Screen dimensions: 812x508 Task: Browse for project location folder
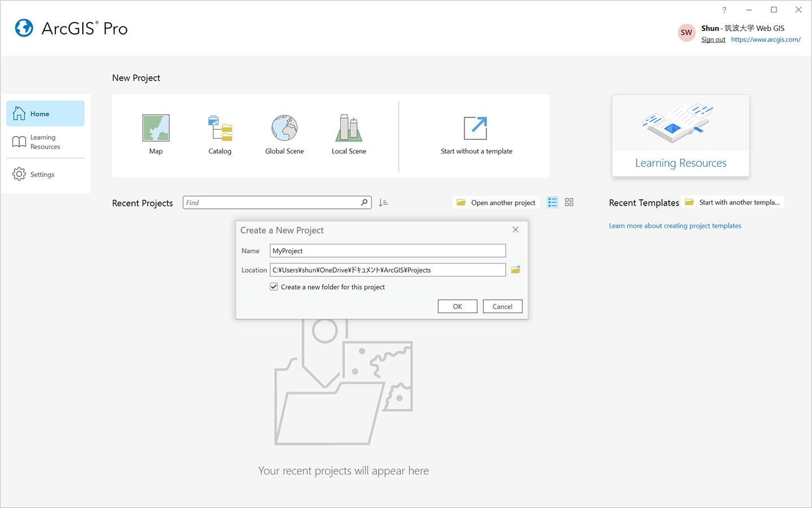(515, 270)
